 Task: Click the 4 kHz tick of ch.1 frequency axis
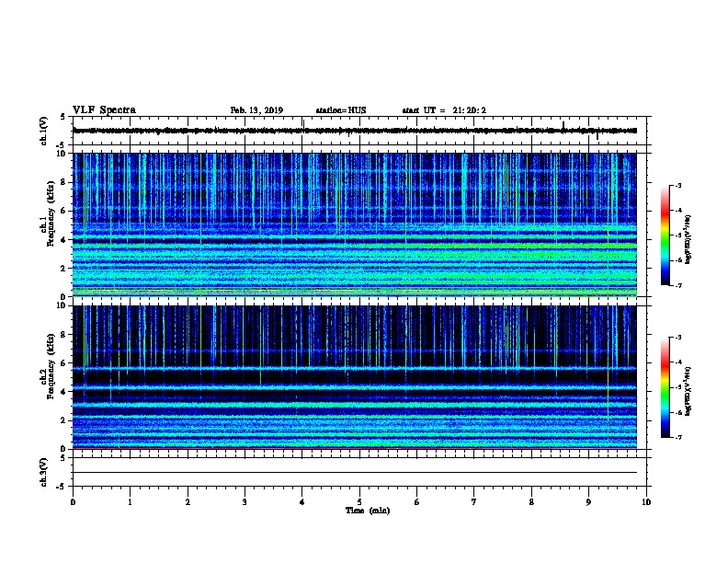65,240
